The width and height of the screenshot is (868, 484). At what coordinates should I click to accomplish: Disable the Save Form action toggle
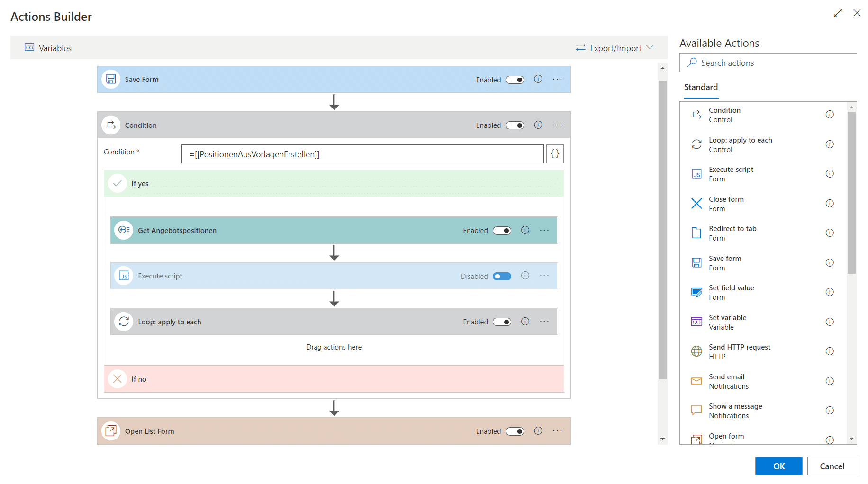(515, 80)
